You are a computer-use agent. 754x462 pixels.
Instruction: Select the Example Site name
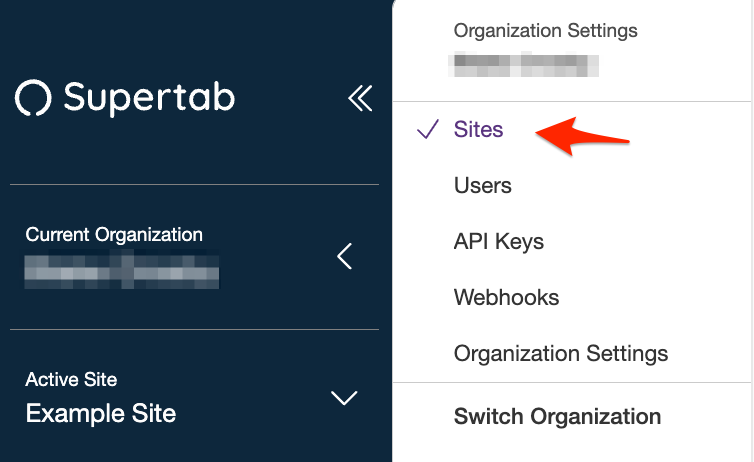pos(101,413)
